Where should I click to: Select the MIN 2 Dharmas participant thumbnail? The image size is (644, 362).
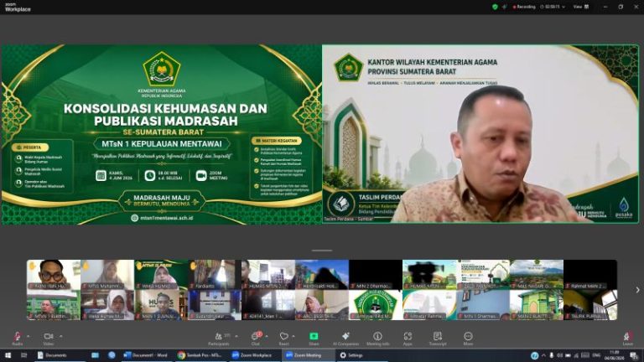point(376,275)
